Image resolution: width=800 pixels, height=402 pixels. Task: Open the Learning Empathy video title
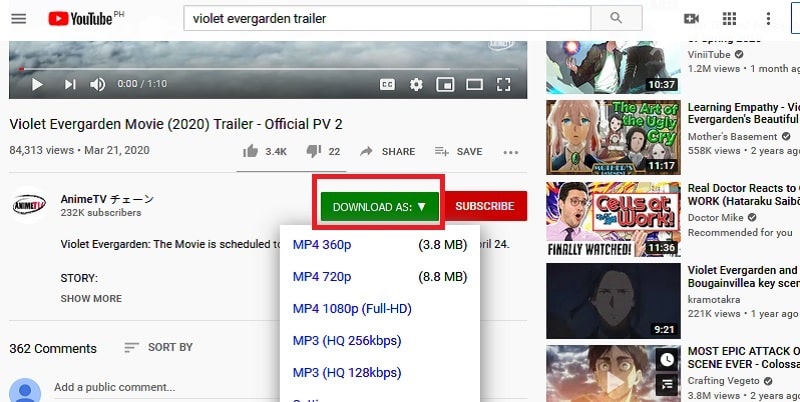[743, 113]
